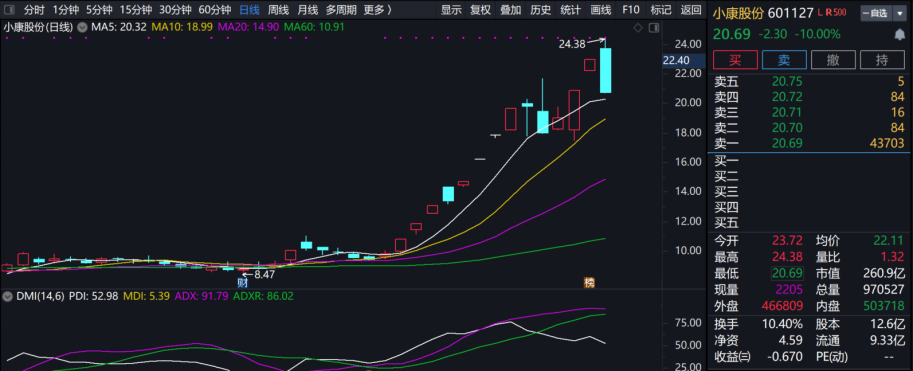Viewport: 913px width, 371px height.
Task: Click the diamond icon above the chart
Action: click(638, 27)
